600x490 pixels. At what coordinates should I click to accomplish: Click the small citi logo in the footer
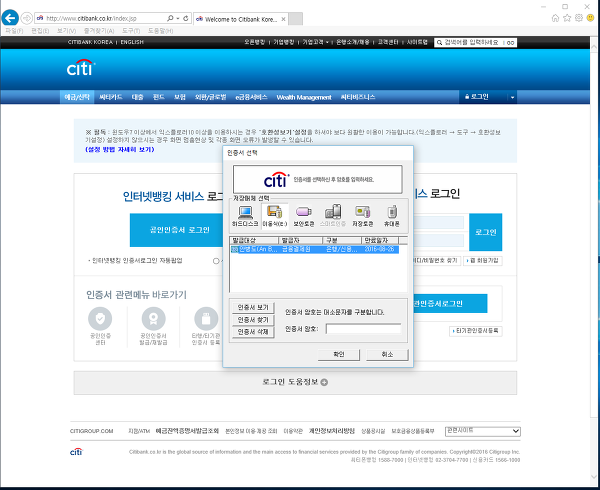tap(76, 452)
